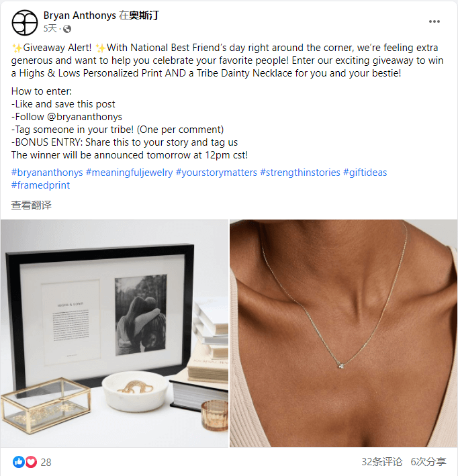The width and height of the screenshot is (458, 476).
Task: Open the Bryan Anthonys profile logo
Action: pyautogui.click(x=25, y=22)
